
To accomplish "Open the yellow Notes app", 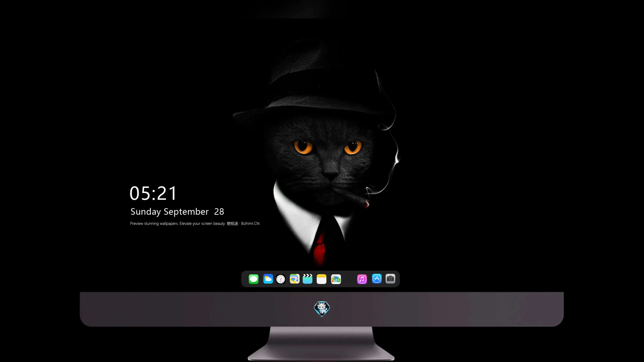I will pyautogui.click(x=321, y=279).
